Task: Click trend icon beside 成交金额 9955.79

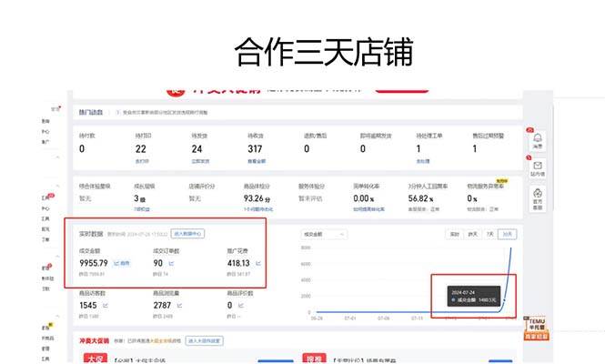Action: 116,263
